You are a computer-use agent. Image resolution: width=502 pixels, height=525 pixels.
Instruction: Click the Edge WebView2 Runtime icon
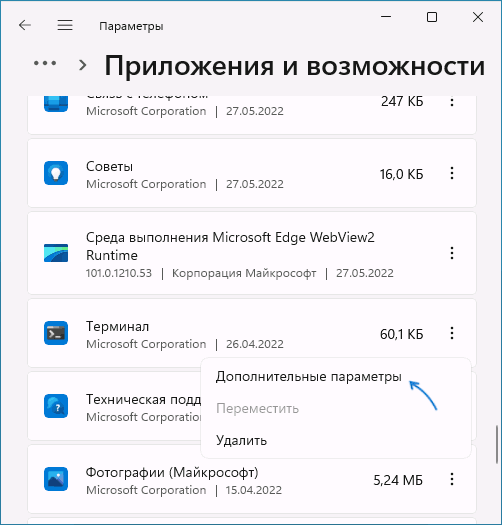pyautogui.click(x=56, y=253)
